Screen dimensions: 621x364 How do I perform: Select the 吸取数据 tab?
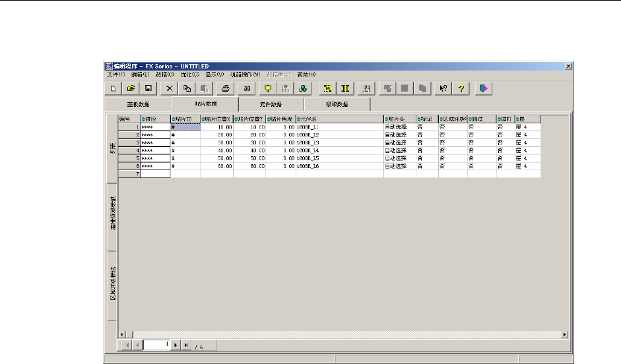337,104
